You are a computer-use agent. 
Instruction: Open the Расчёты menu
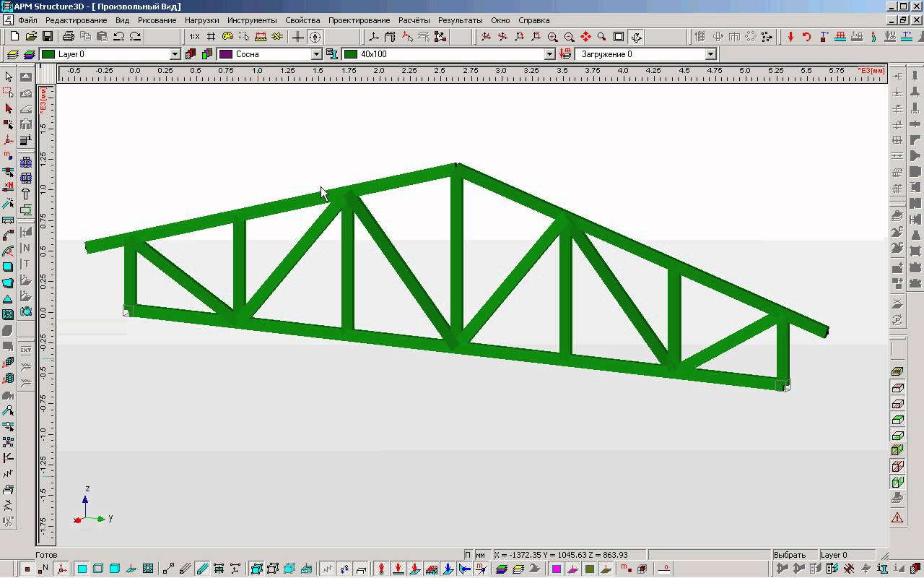[x=414, y=20]
